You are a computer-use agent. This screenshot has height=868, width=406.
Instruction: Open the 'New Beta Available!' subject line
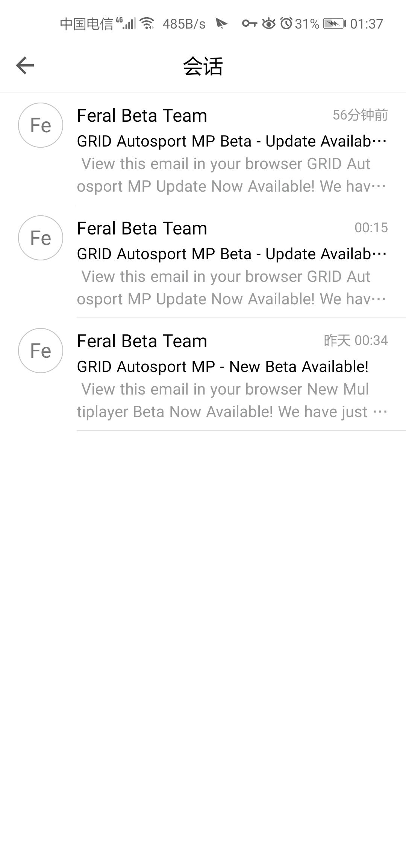point(223,366)
